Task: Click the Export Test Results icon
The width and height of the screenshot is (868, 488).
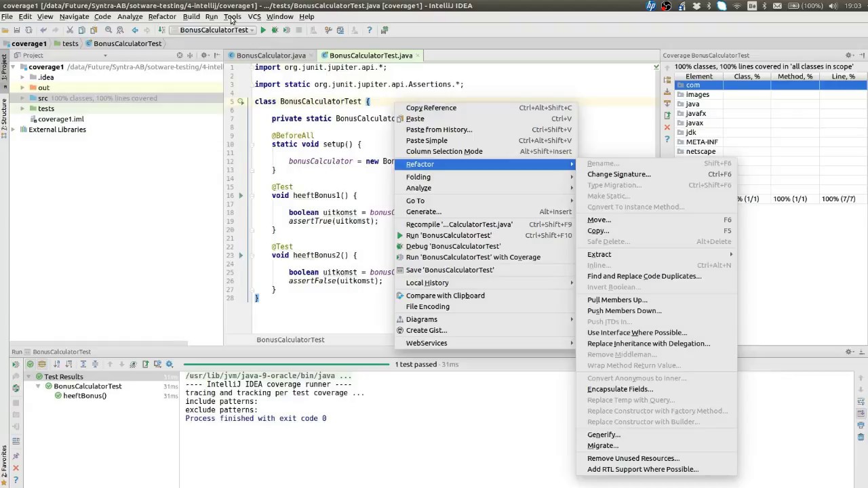Action: (x=145, y=364)
